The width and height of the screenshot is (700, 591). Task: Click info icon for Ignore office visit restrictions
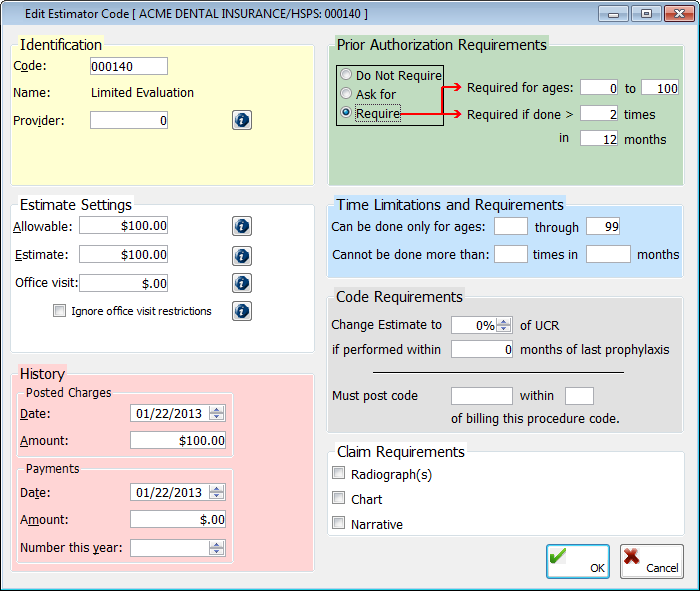tap(242, 311)
